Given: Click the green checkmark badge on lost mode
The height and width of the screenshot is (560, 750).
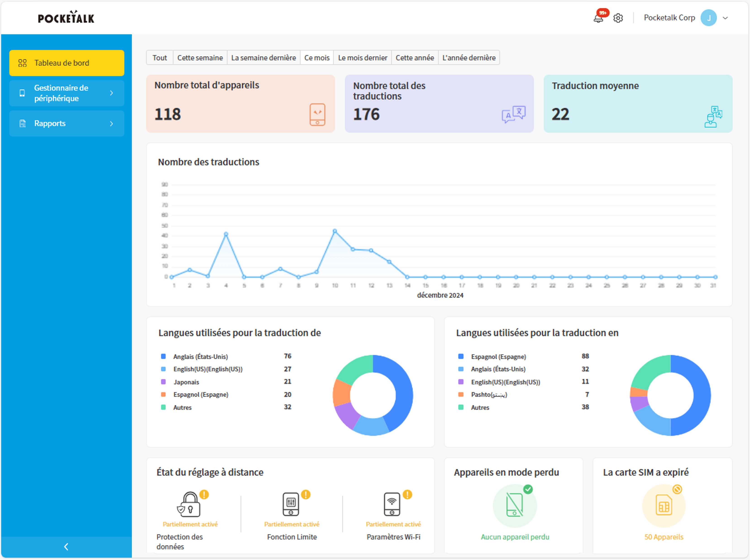Looking at the screenshot, I should (528, 489).
